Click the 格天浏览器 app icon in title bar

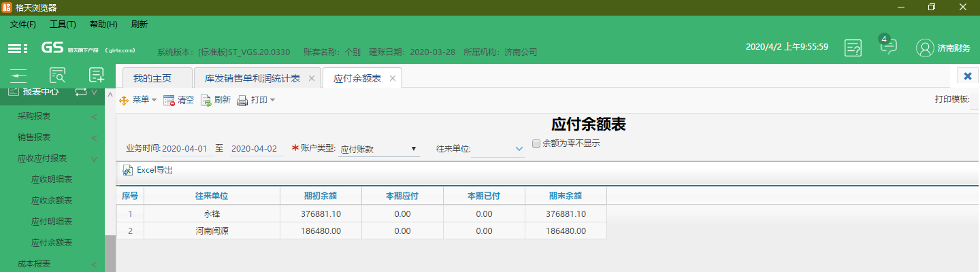[x=7, y=7]
